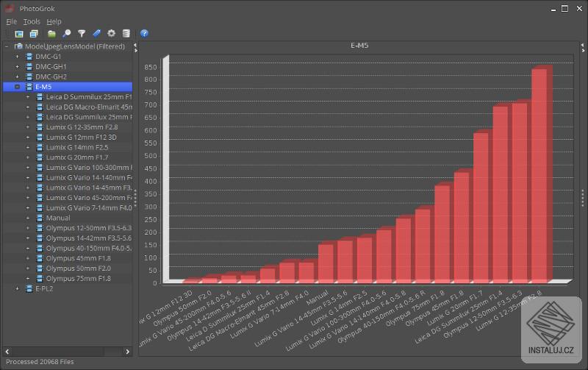Click the icon beside Olympus 12-50mm F3.5-6.3

pyautogui.click(x=40, y=228)
